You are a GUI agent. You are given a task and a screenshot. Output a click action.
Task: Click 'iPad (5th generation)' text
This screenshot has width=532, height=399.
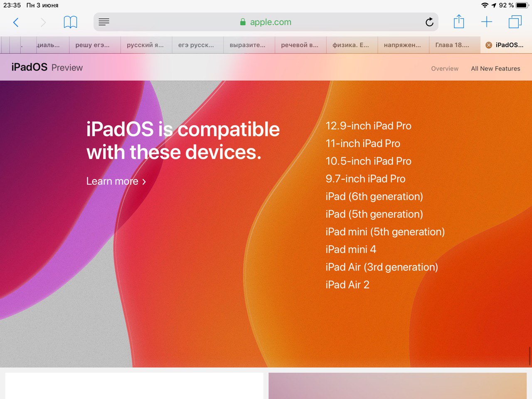pyautogui.click(x=374, y=214)
